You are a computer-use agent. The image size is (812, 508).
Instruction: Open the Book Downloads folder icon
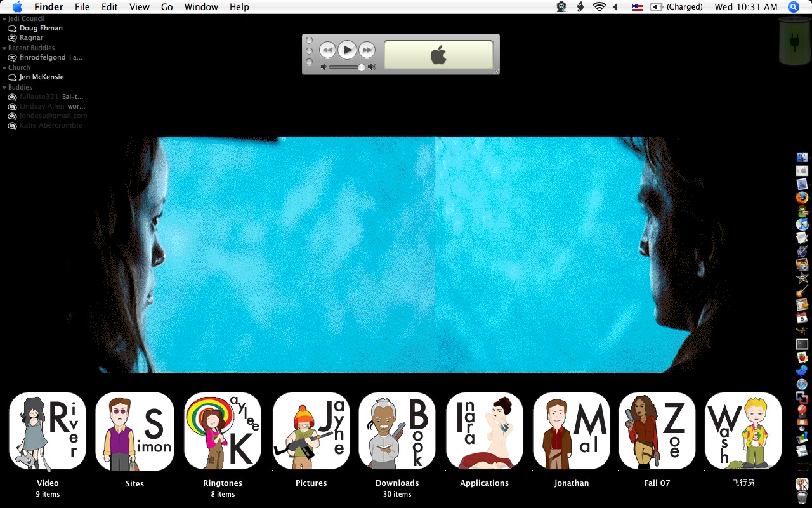397,431
